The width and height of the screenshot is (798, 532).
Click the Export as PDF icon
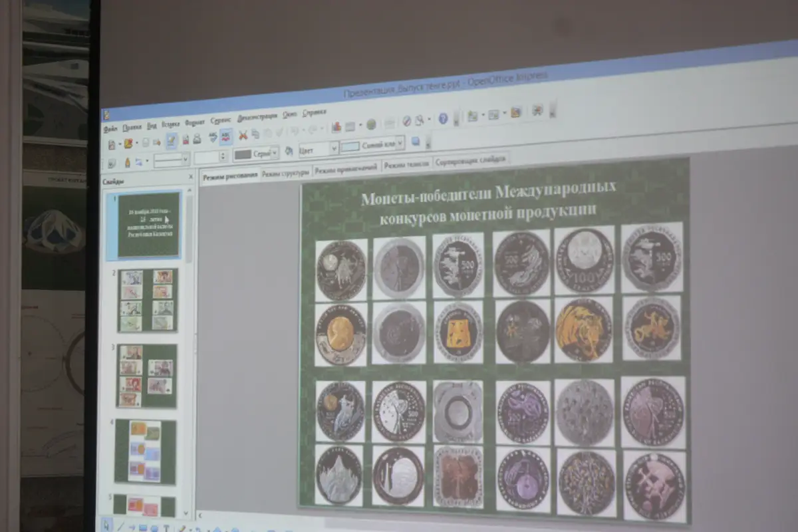[x=186, y=139]
